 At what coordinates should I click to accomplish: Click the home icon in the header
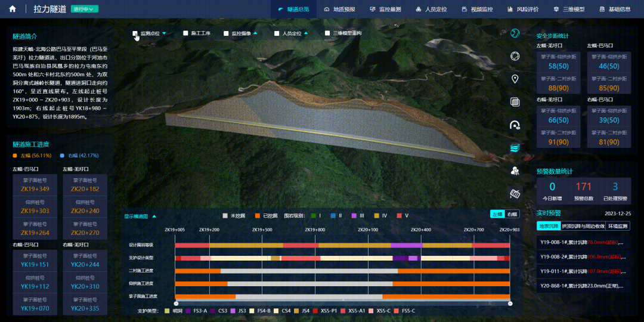[13, 9]
